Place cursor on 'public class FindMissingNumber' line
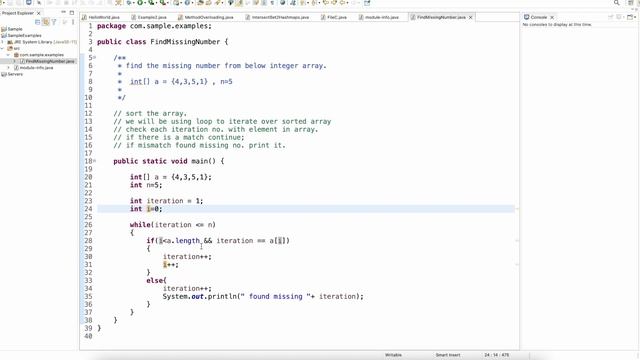This screenshot has height=360, width=640. pos(162,42)
